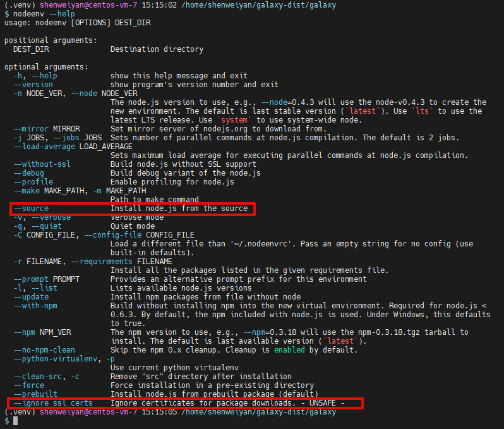Screen dimensions: 504x429
Task: Click the '--with-npm' option flag
Action: [35, 306]
